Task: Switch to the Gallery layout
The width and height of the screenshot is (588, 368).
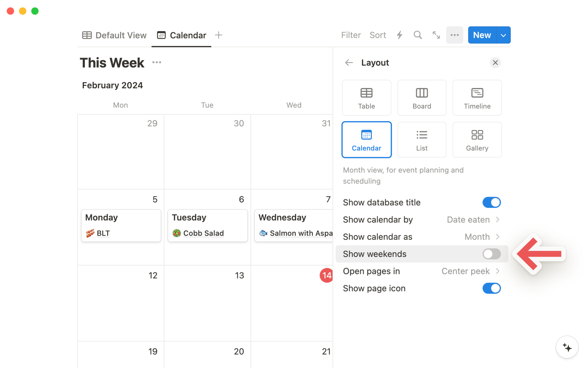Action: click(477, 140)
